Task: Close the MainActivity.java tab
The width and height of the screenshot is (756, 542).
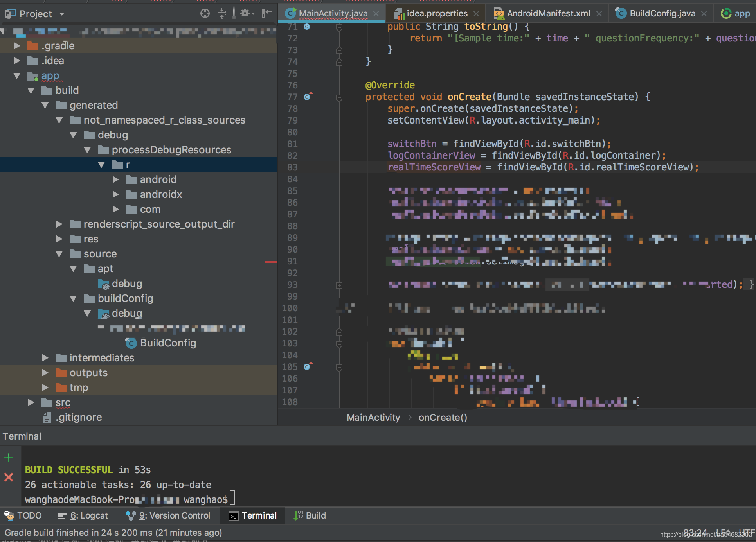Action: coord(376,14)
